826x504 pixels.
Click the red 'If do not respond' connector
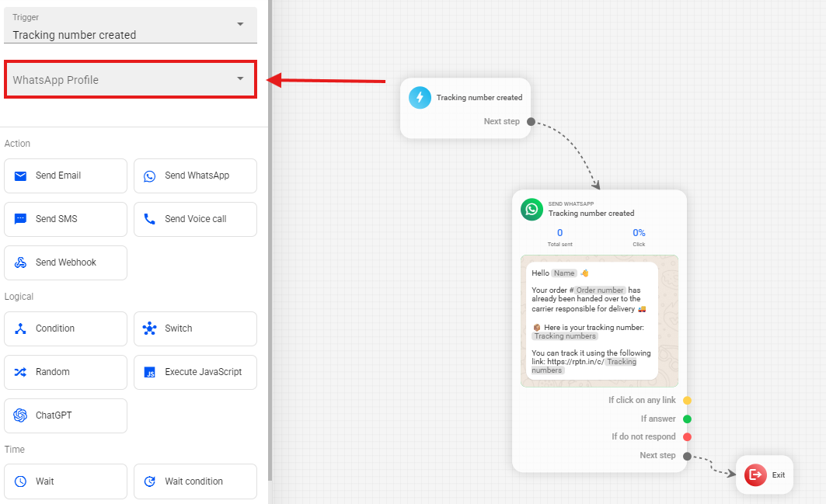point(687,436)
